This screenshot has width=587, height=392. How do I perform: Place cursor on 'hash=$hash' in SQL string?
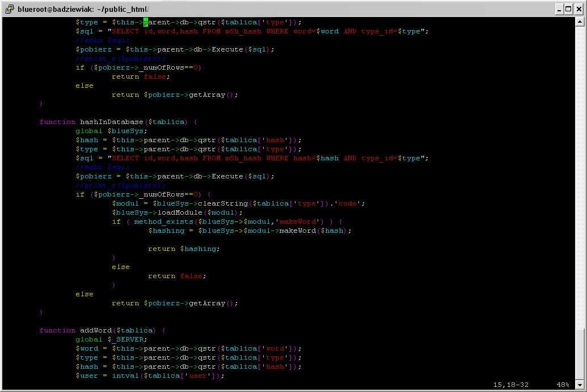(x=316, y=158)
